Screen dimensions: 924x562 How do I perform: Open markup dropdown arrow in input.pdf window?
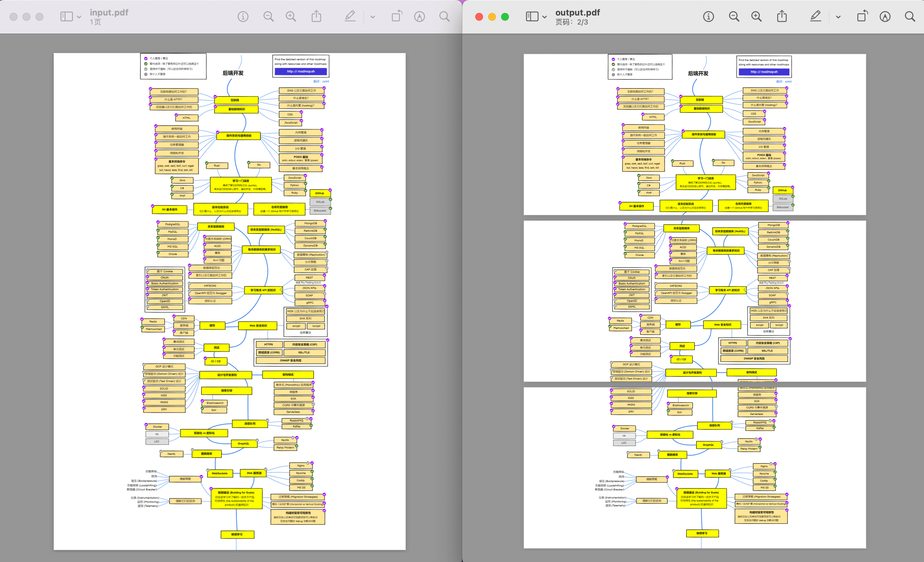point(372,17)
